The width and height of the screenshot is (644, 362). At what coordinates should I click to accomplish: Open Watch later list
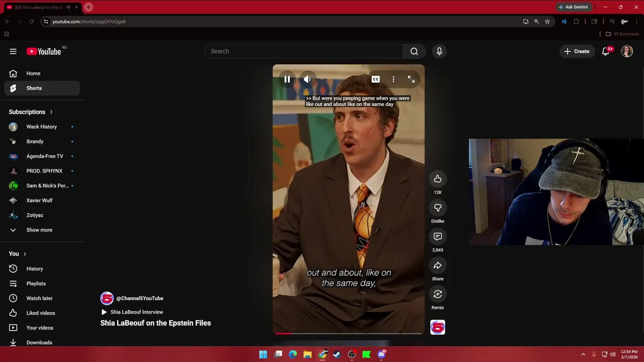tap(42, 298)
